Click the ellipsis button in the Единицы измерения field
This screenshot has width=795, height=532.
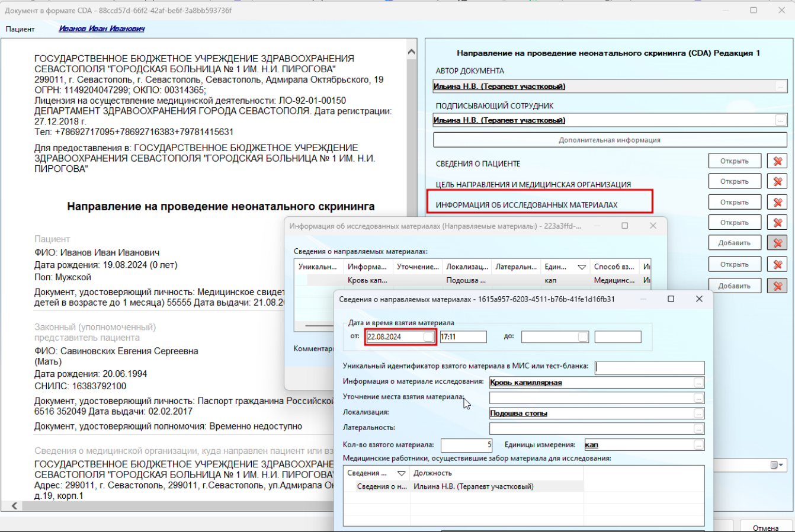[x=699, y=445]
